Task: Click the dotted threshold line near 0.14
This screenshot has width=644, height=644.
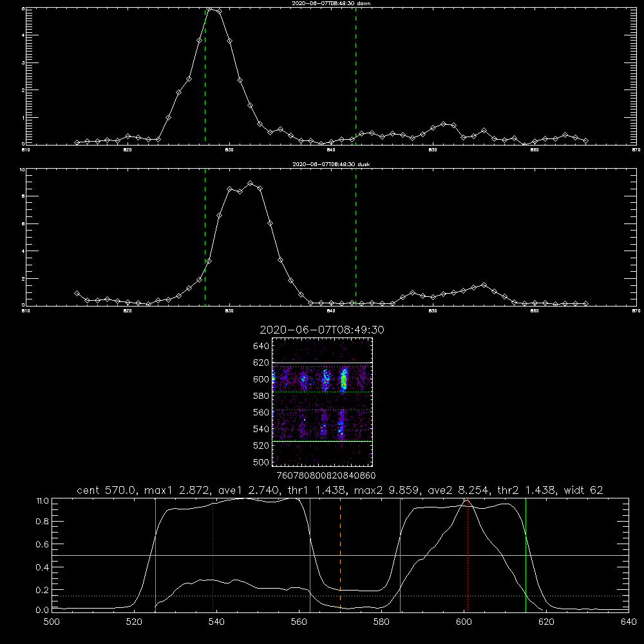Action: (340, 596)
